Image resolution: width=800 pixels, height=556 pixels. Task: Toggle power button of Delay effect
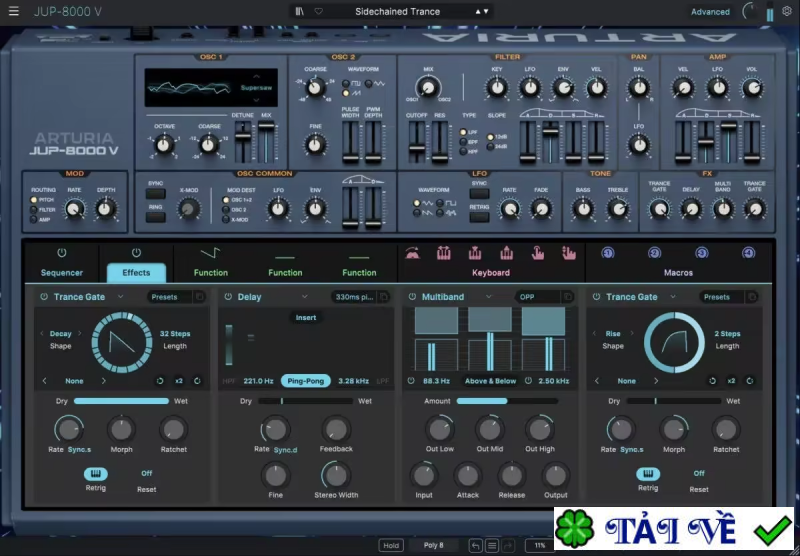pyautogui.click(x=228, y=297)
